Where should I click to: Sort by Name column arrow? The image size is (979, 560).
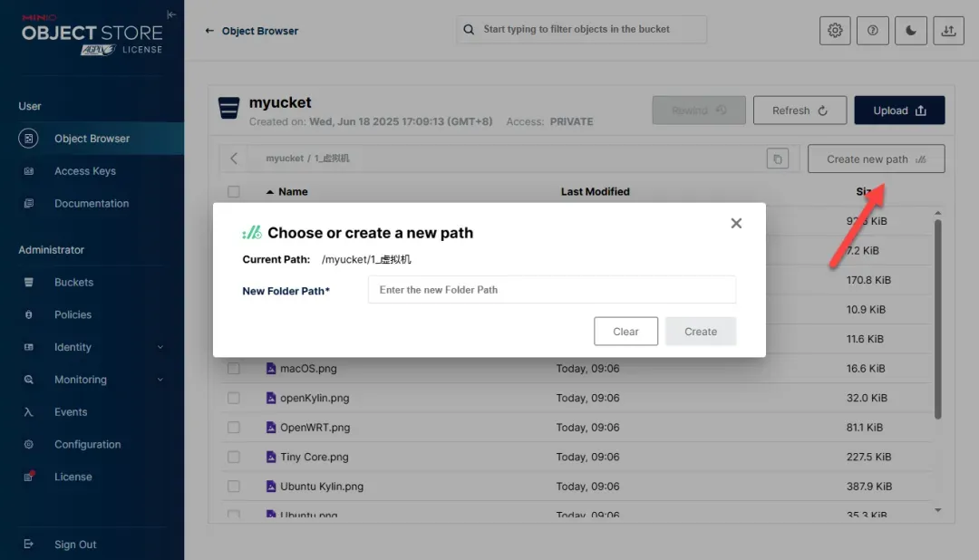[269, 192]
